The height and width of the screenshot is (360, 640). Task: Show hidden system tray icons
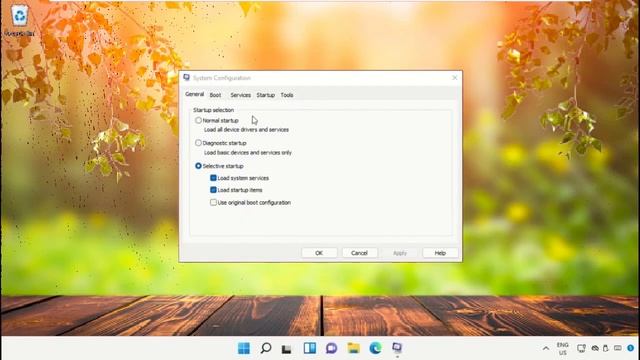click(546, 349)
